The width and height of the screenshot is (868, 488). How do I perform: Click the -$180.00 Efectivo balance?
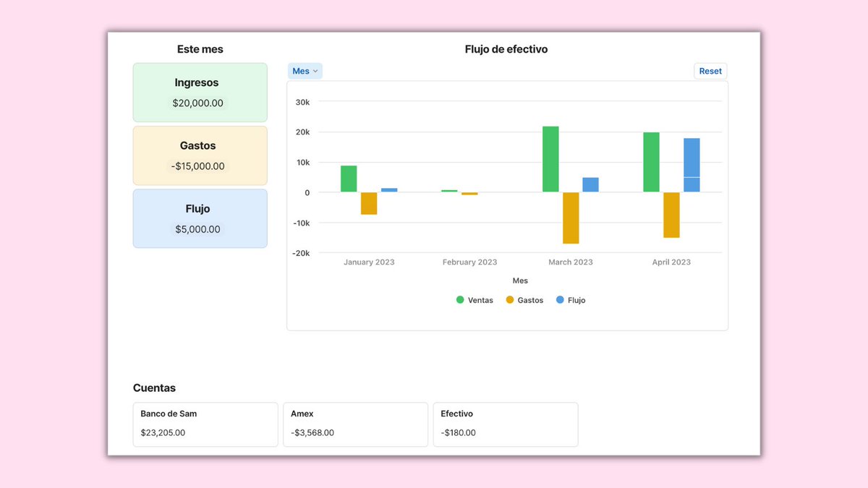coord(459,433)
